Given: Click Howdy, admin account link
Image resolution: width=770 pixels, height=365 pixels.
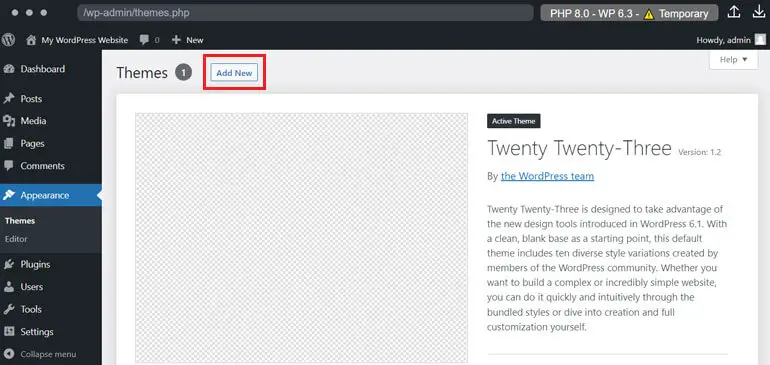Looking at the screenshot, I should pyautogui.click(x=723, y=40).
